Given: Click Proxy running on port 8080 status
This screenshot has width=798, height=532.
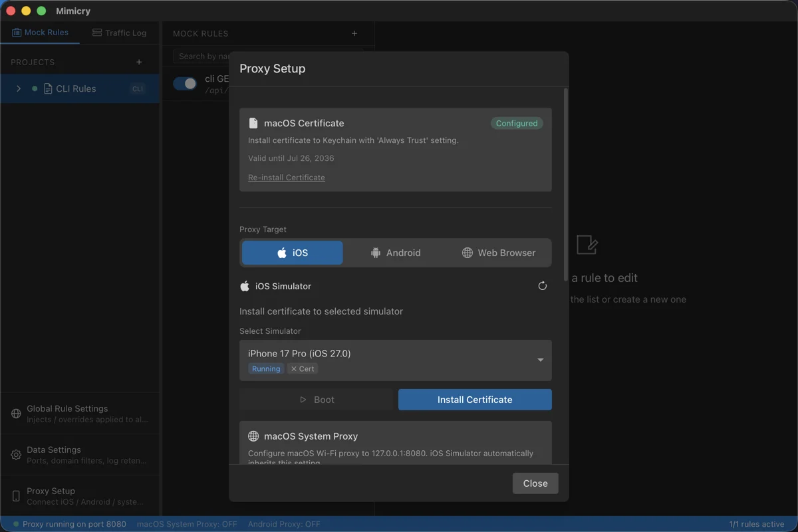Looking at the screenshot, I should click(x=70, y=524).
